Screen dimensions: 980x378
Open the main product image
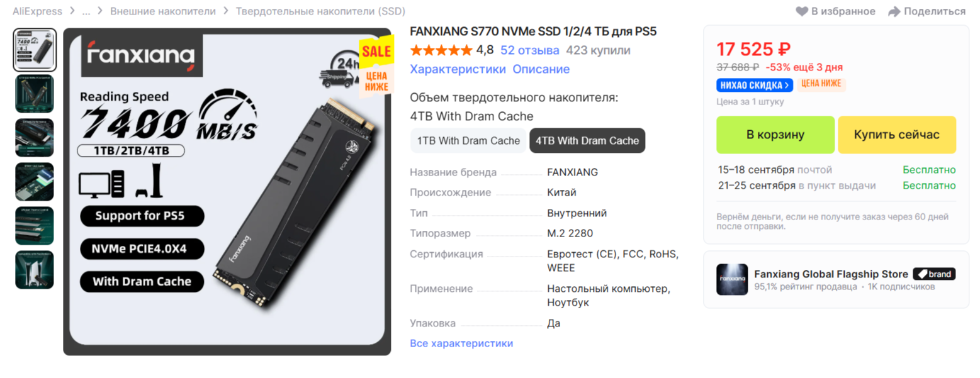(227, 192)
